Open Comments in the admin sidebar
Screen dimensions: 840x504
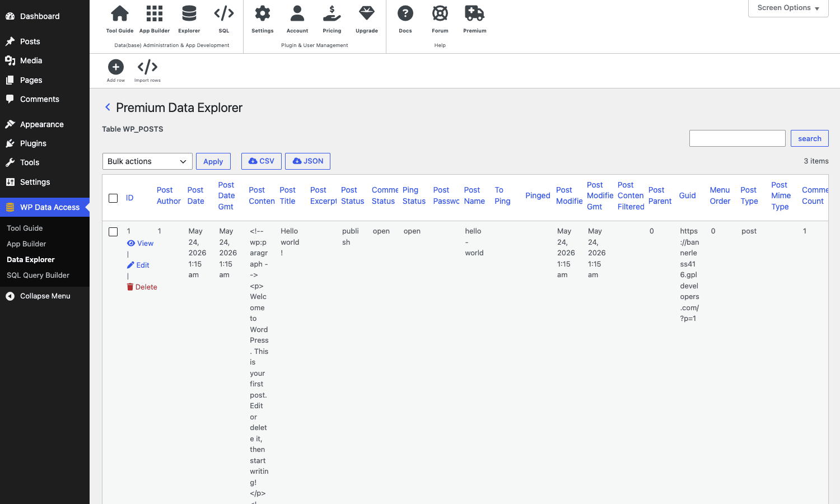[x=45, y=99]
